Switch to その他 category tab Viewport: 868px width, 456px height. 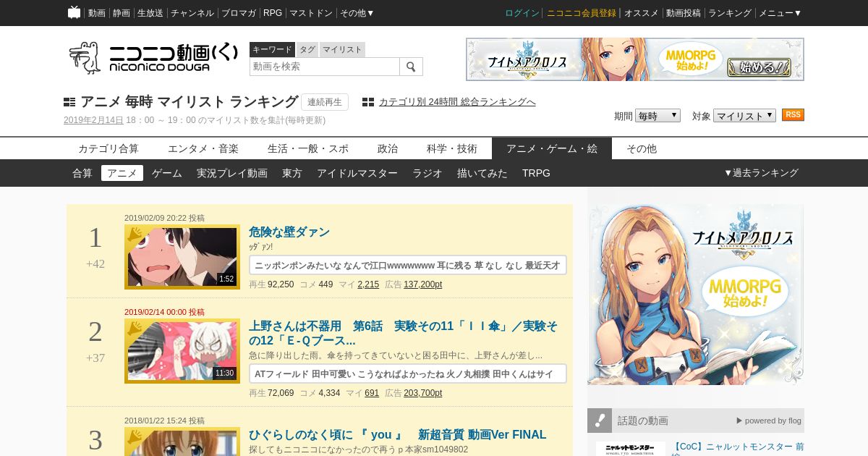click(642, 148)
